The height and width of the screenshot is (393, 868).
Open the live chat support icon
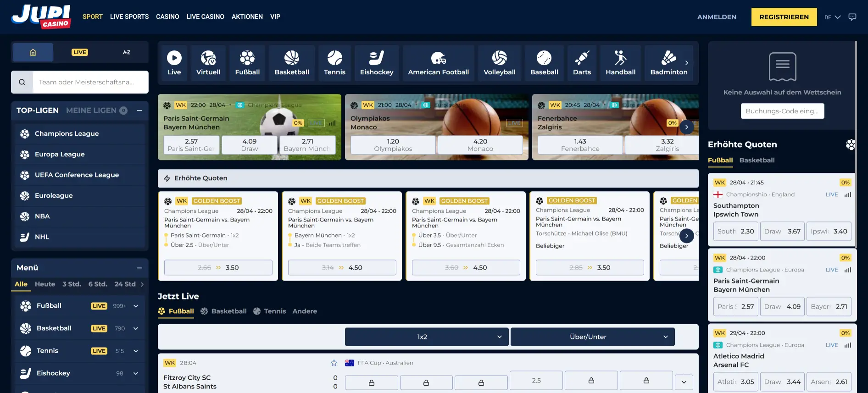click(x=852, y=17)
